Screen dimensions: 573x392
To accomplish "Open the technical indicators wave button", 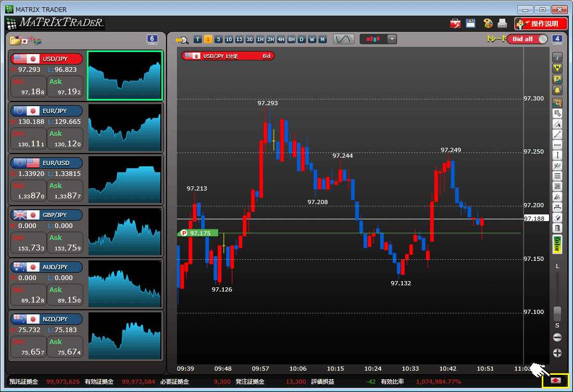I will click(343, 39).
